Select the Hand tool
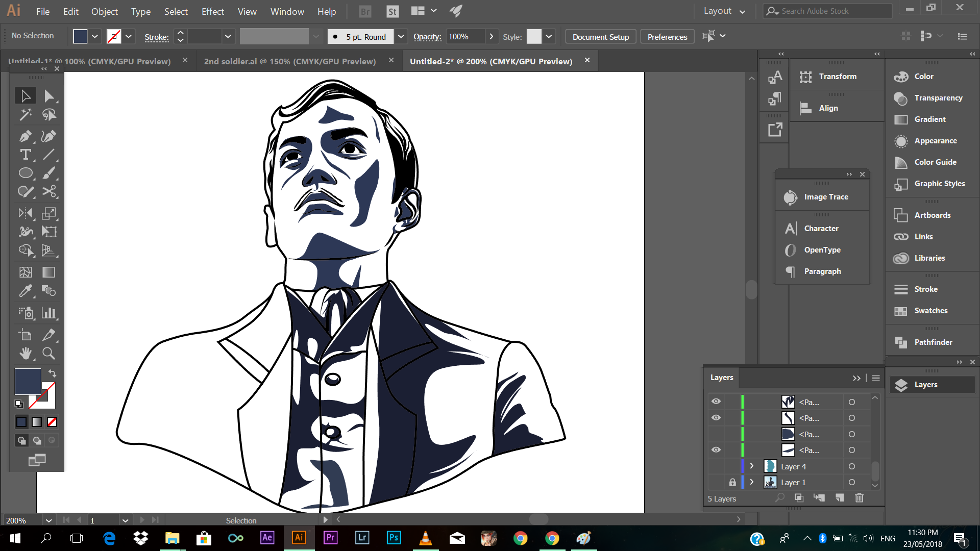980x551 pixels. (x=25, y=354)
